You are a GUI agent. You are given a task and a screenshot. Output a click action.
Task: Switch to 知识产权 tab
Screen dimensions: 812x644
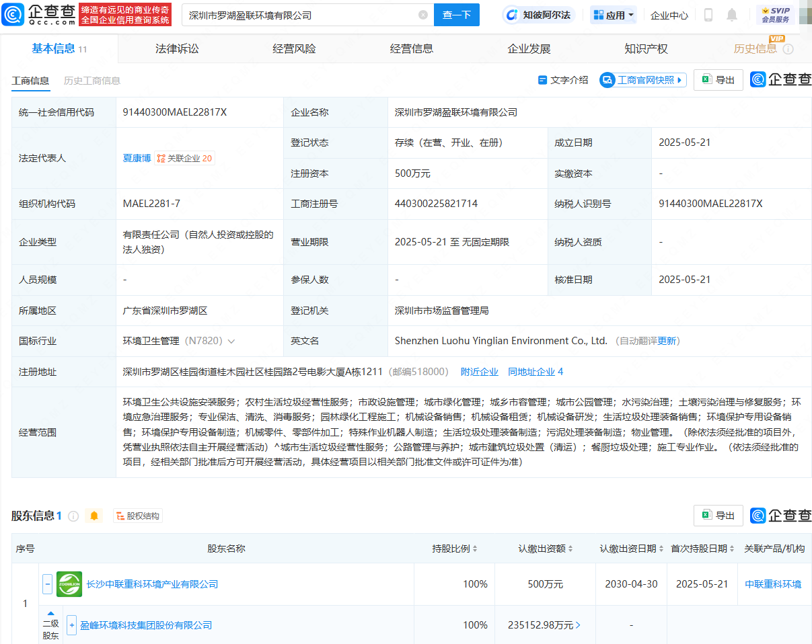[646, 48]
